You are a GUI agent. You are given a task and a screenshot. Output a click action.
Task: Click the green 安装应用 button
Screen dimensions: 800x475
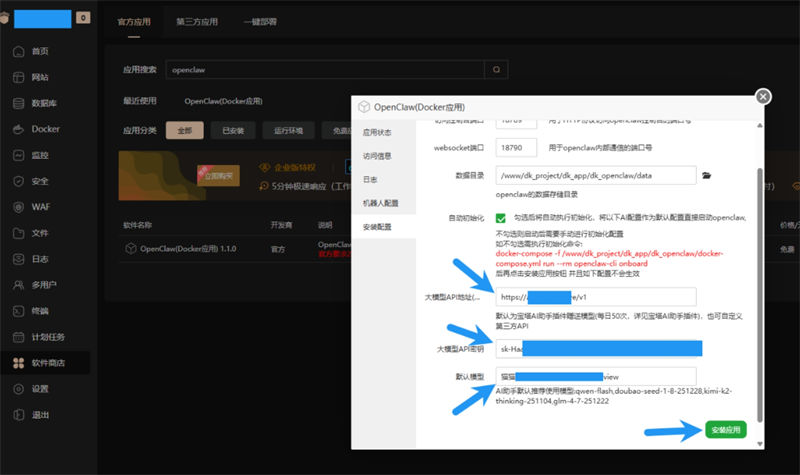(x=725, y=430)
